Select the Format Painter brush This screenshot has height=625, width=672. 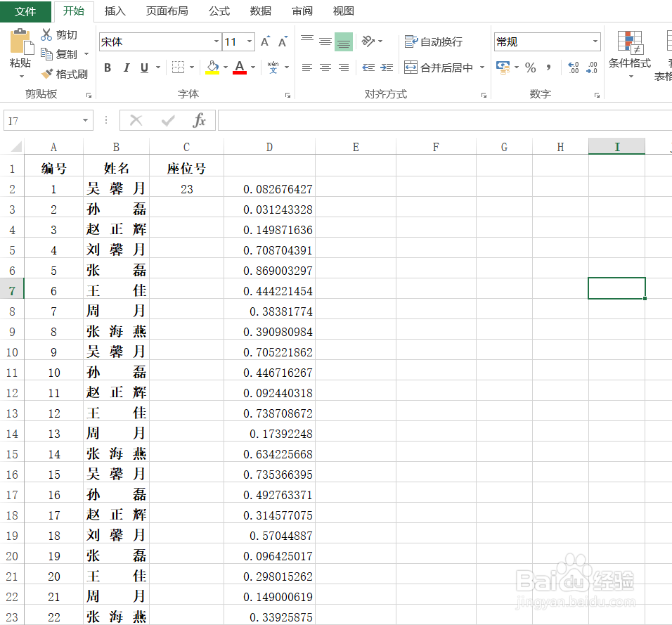[x=46, y=74]
